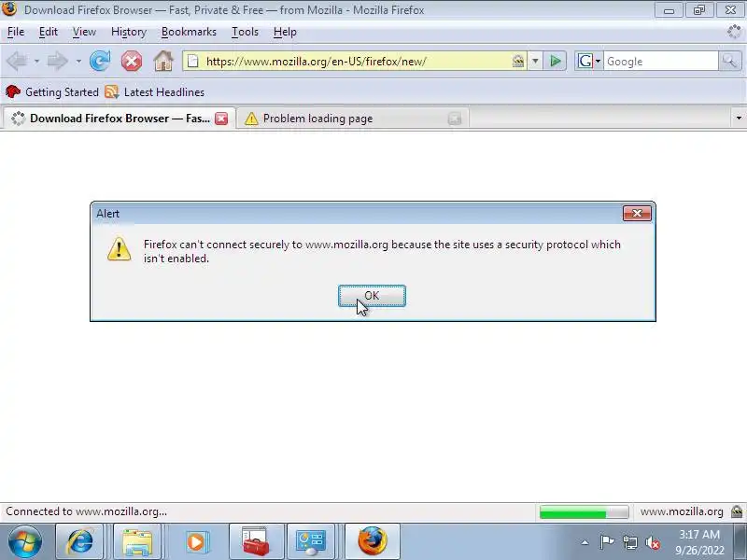Open the Latest Headlines feed bookmark

click(x=154, y=91)
